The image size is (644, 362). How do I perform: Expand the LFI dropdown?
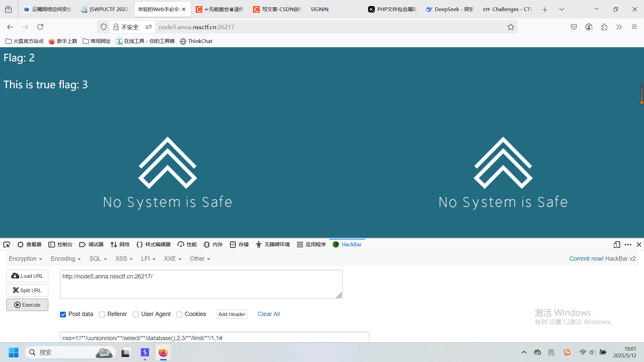coord(148,259)
